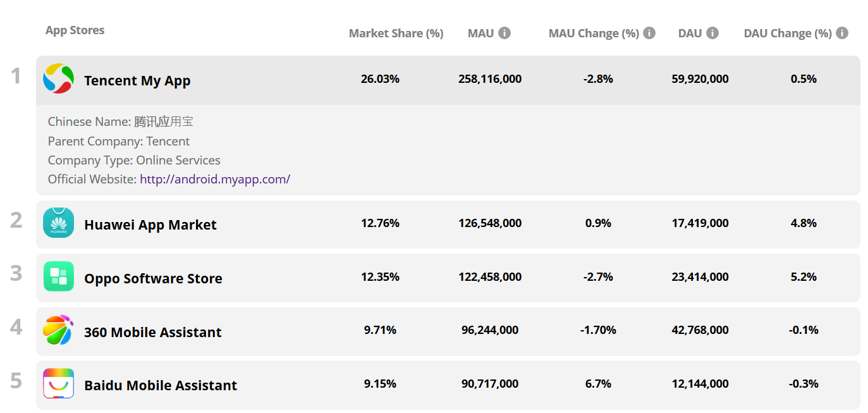
Task: Click Tencent's 258,116,000 MAU value
Action: pos(490,79)
